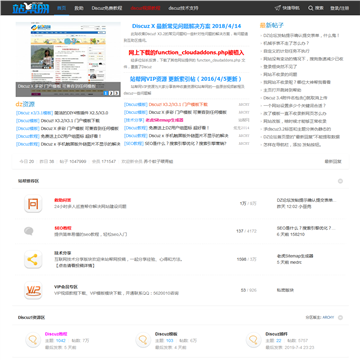Image resolution: width=360 pixels, height=360 pixels.
Task: Select the active slide 1 indicator
Action: 106,93
